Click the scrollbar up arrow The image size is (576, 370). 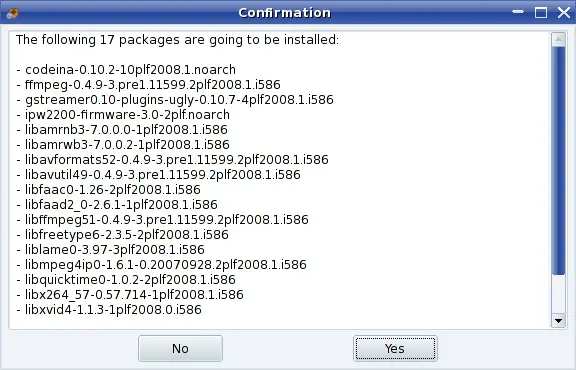(x=558, y=39)
